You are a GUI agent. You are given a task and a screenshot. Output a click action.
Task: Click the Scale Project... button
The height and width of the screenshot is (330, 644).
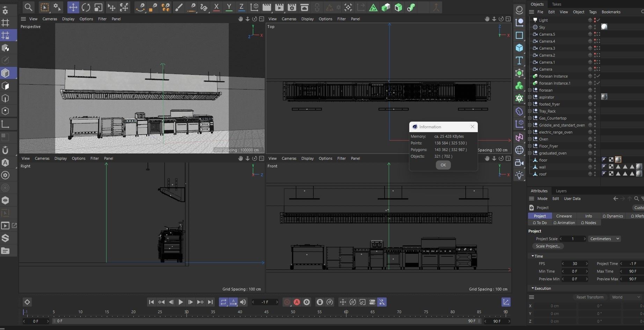tap(548, 246)
